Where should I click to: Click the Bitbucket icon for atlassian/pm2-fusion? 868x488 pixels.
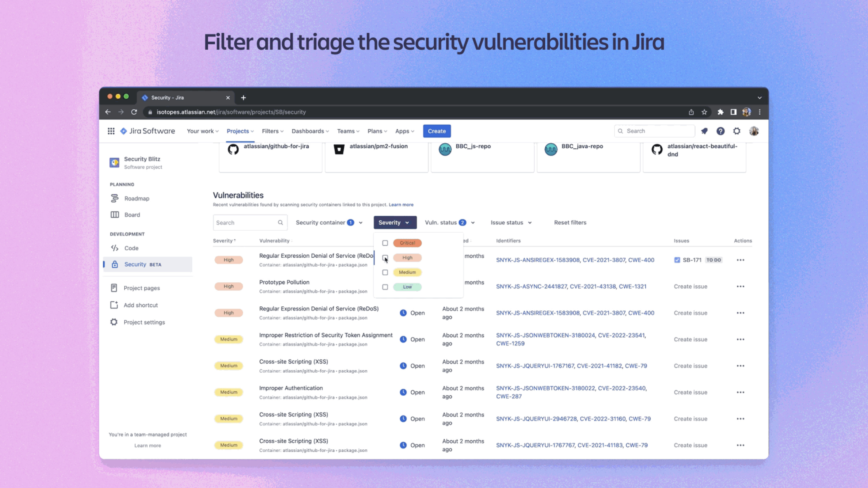[x=339, y=149]
